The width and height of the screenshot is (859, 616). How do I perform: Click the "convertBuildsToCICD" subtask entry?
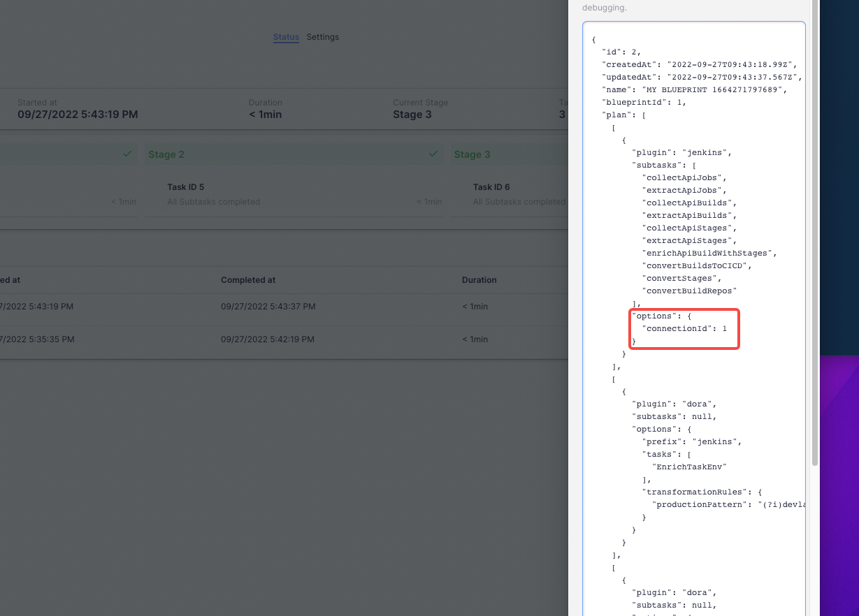point(697,265)
